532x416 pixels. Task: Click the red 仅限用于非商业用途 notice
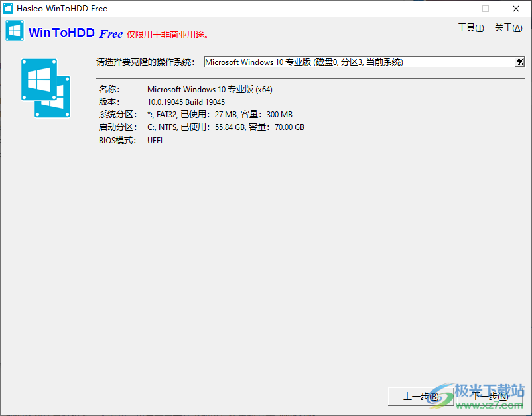[x=168, y=35]
